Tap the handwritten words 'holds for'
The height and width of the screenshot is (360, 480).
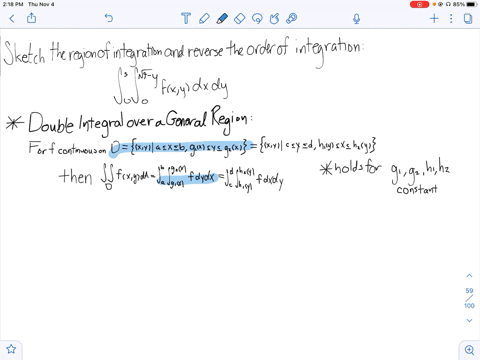[357, 168]
